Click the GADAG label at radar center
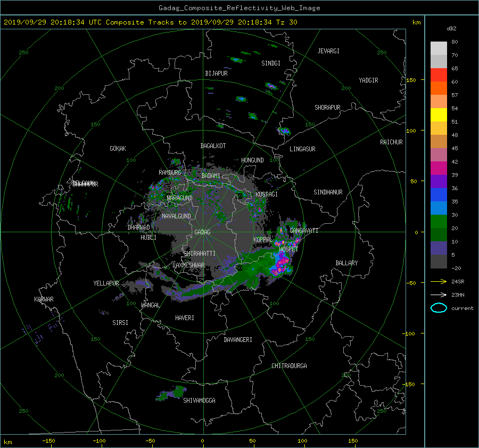Screen dimensions: 479x448 [202, 232]
